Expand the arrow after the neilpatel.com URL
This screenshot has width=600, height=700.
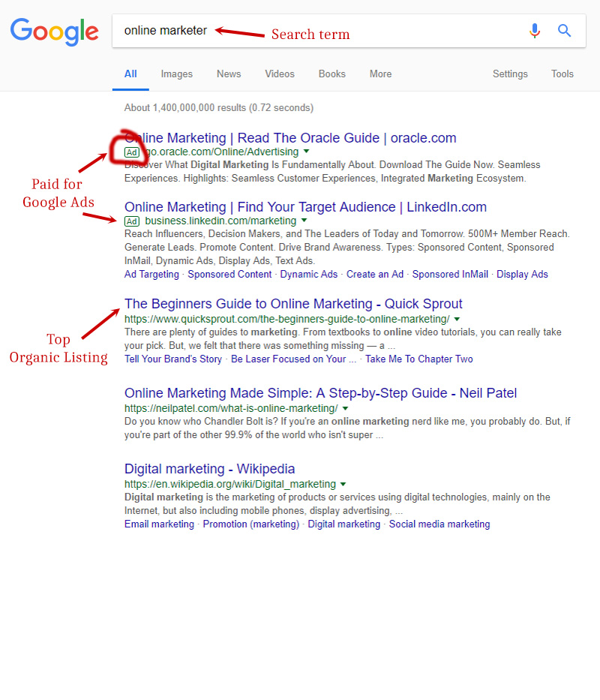(x=345, y=408)
